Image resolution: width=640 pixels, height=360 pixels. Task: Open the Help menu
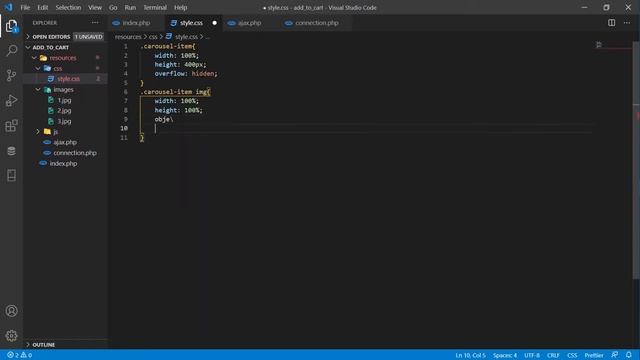click(180, 7)
